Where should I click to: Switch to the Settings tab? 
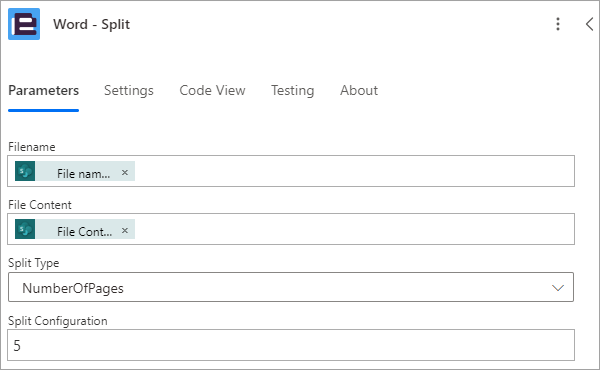point(129,91)
